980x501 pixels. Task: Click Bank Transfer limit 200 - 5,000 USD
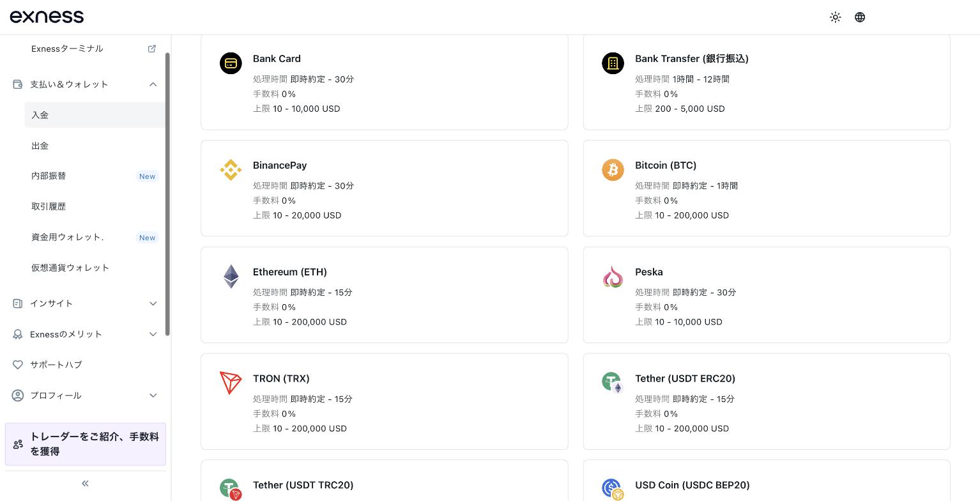690,109
